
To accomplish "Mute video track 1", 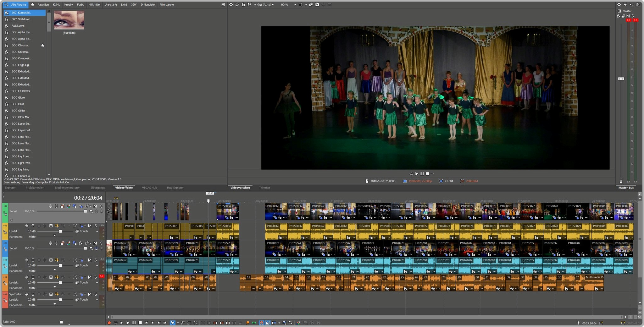I will [95, 206].
